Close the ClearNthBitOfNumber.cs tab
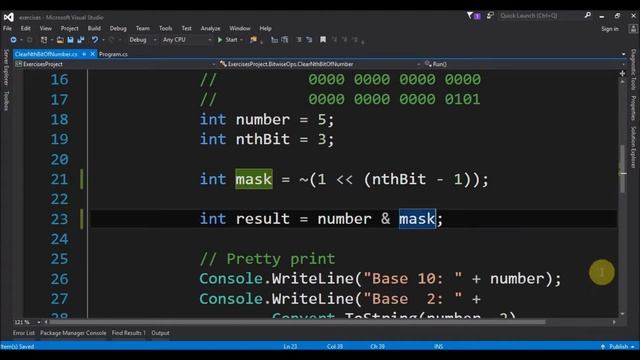This screenshot has height=360, width=640. [x=93, y=54]
